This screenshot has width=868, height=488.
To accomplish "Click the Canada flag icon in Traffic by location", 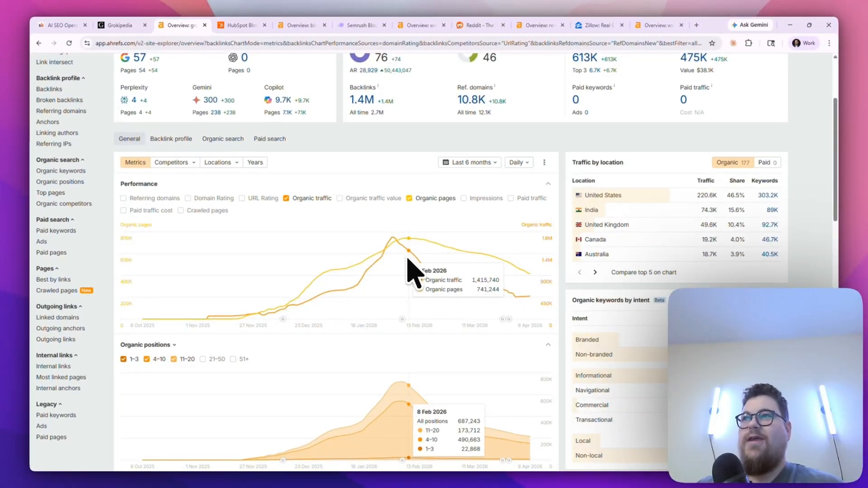I will 579,239.
